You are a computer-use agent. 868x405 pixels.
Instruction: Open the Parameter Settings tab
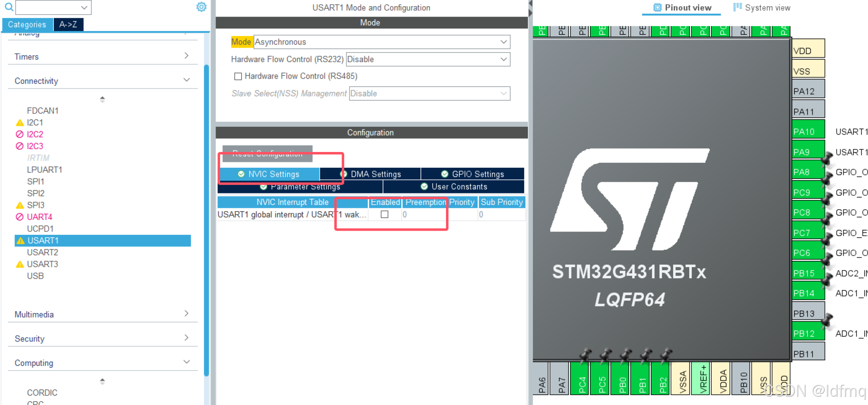pos(300,187)
